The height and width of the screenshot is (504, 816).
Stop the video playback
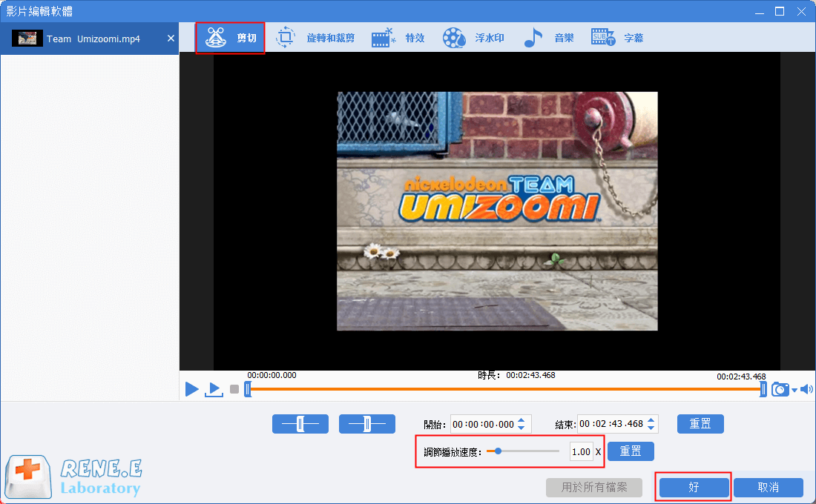pos(234,389)
